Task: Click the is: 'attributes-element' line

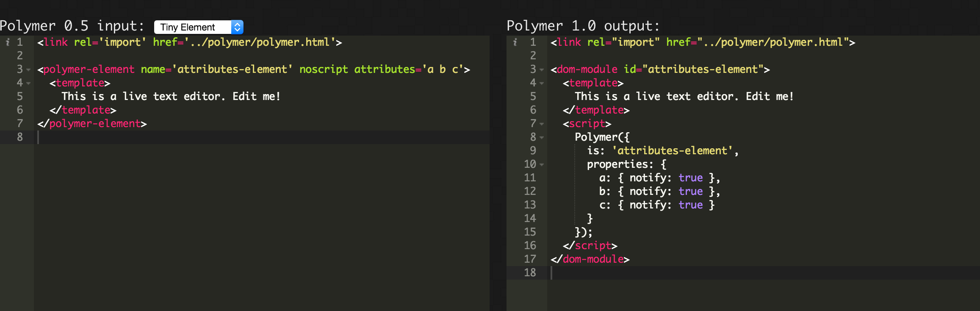Action: 663,150
